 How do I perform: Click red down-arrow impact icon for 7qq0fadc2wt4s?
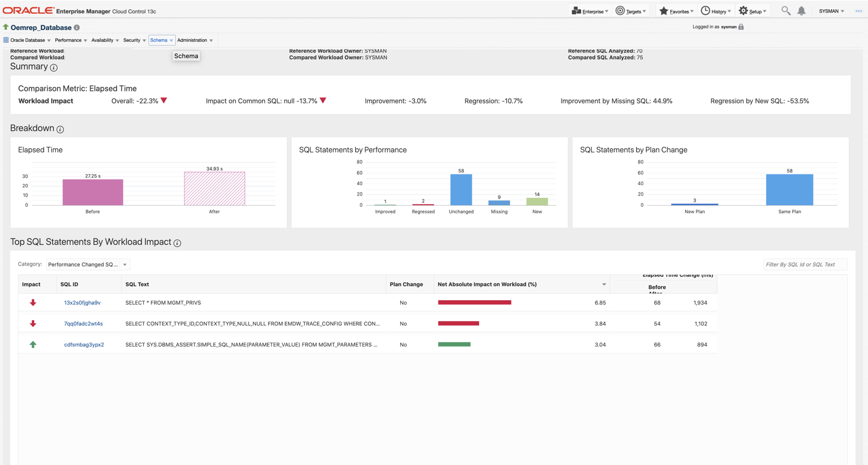tap(33, 324)
